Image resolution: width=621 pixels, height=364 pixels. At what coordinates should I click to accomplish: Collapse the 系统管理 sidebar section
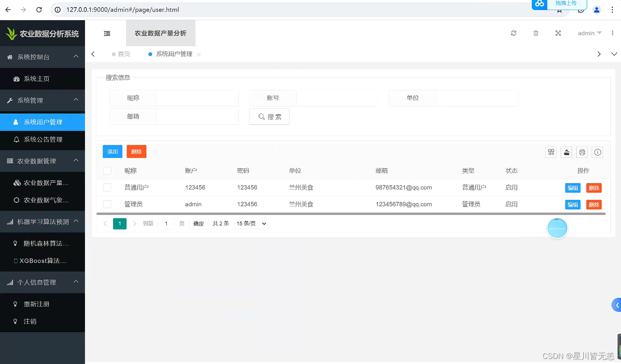coord(42,101)
